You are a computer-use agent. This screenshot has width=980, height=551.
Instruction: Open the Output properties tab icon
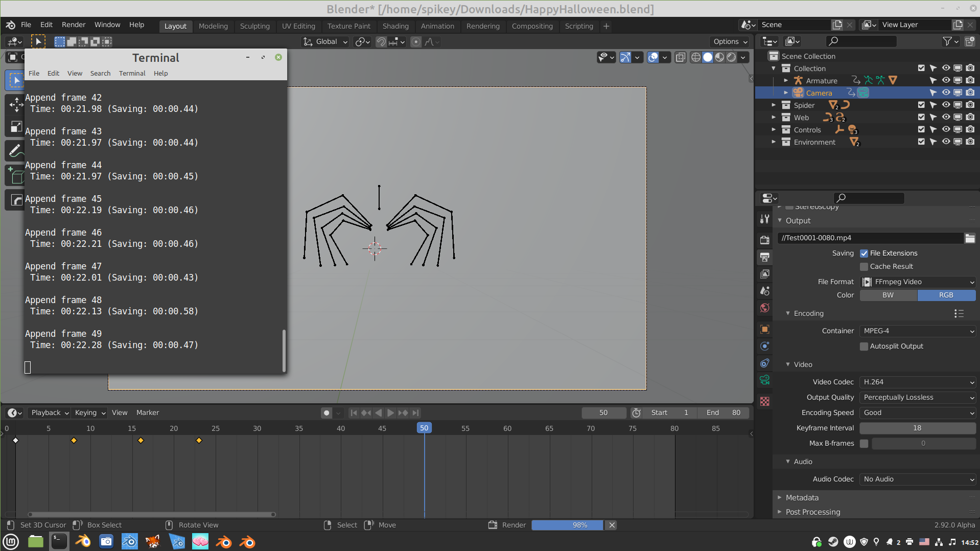click(x=765, y=257)
